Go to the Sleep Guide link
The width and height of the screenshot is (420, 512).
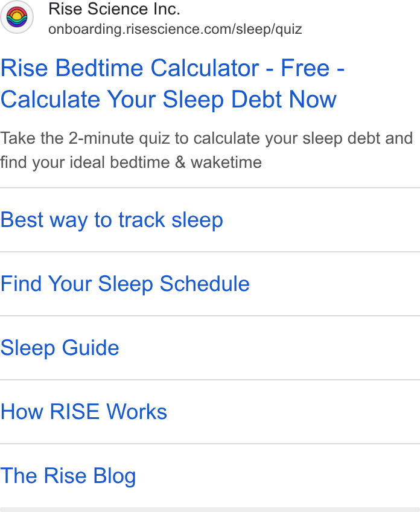coord(60,348)
